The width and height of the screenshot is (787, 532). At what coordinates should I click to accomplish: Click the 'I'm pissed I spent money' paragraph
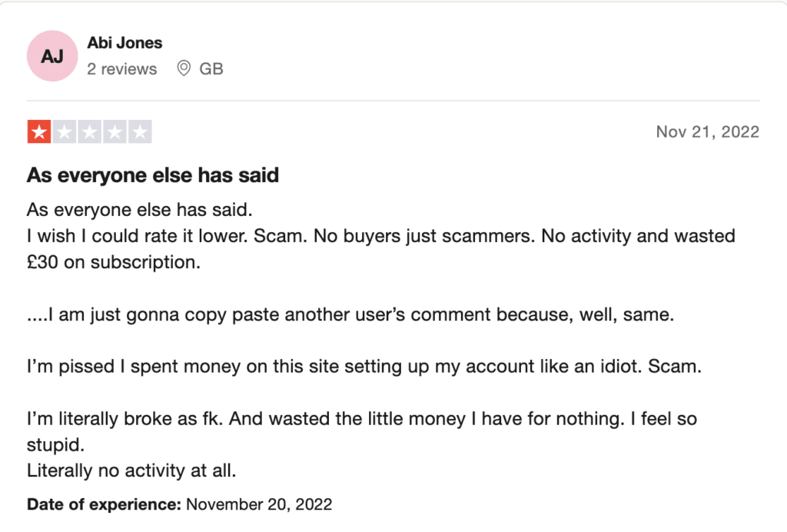364,367
